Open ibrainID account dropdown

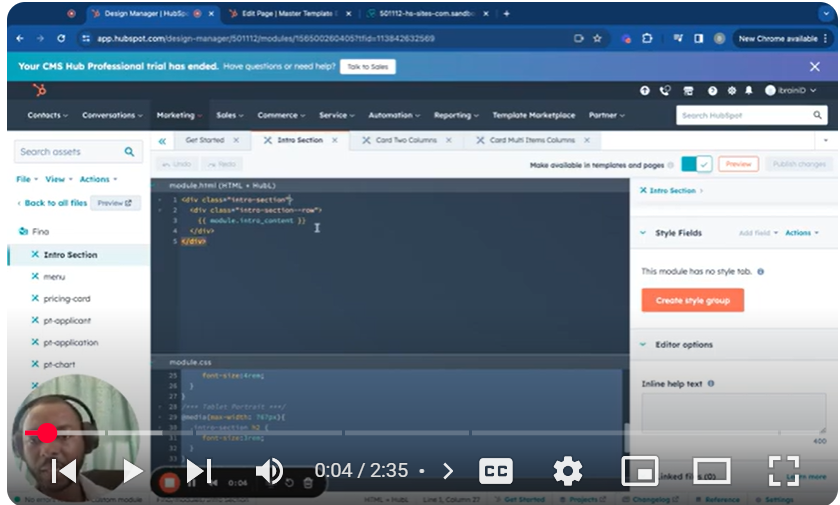790,91
